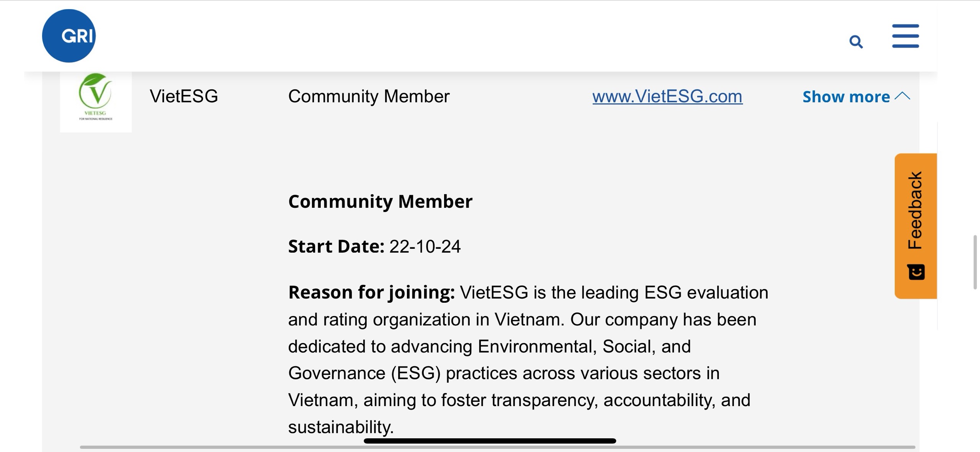Click the 22-10-24 date value
The width and height of the screenshot is (980, 452).
coord(425,246)
